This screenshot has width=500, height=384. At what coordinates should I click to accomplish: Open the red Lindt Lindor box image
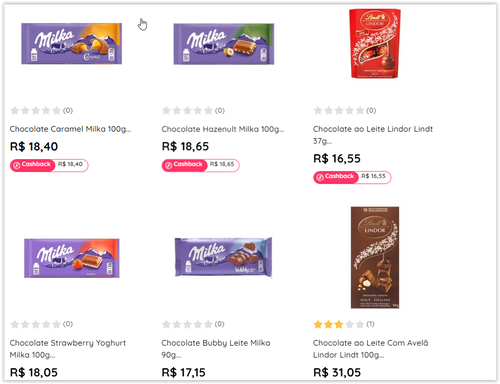375,44
